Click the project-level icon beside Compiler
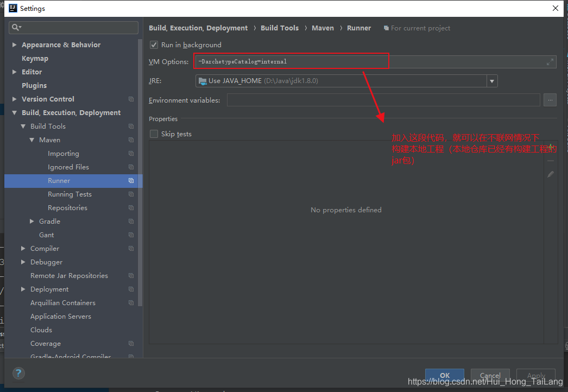 tap(131, 249)
